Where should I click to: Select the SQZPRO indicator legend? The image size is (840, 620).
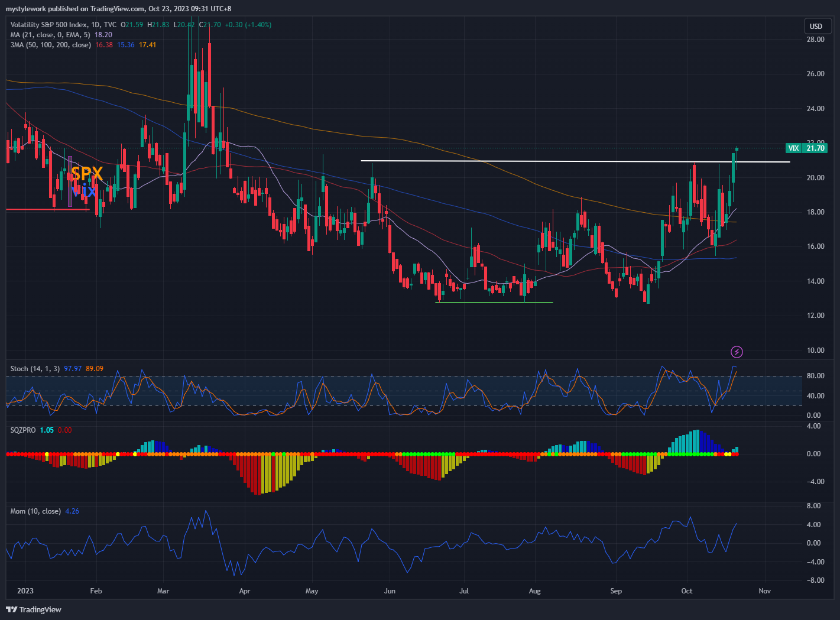23,430
